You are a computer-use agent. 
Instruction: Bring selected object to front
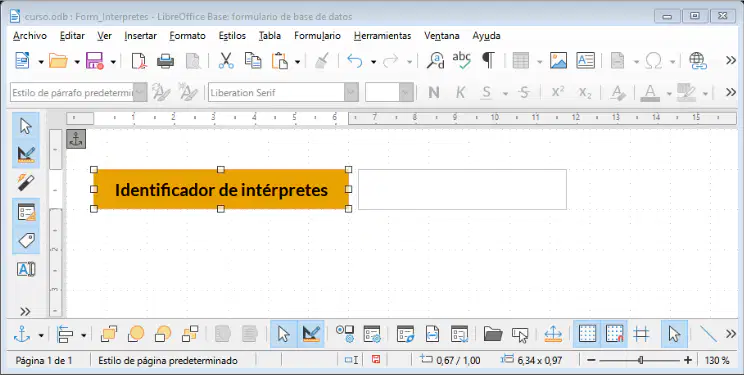(109, 335)
